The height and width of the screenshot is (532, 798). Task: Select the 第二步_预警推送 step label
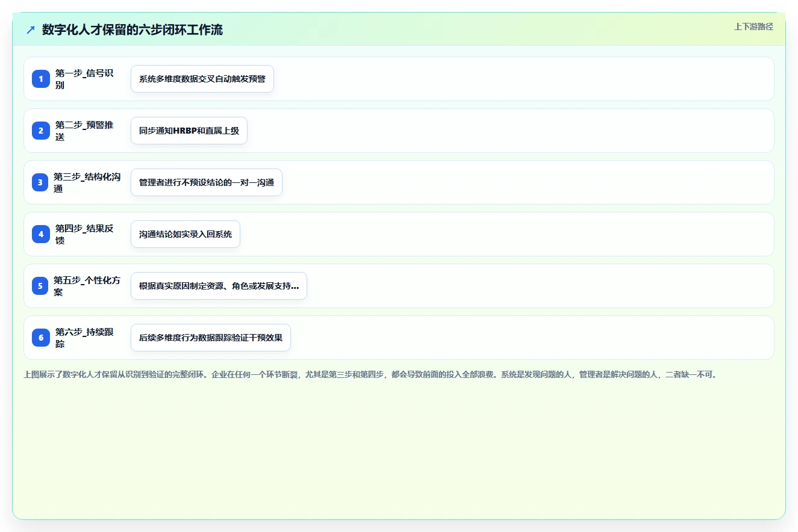coord(85,131)
